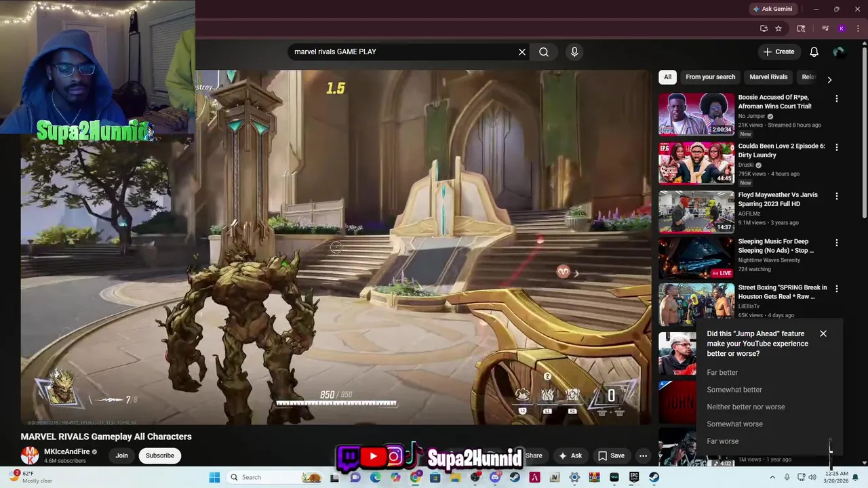
Task: Bookmark this page with the star icon
Action: [778, 28]
